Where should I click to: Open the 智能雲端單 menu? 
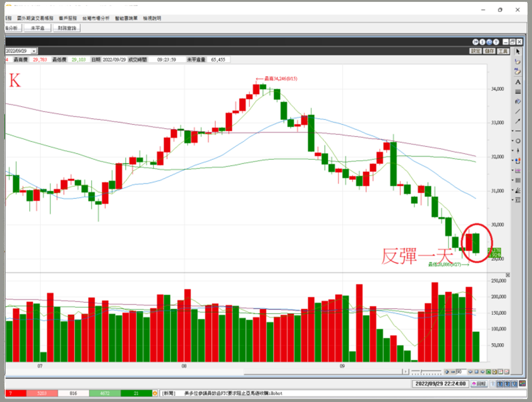pos(126,18)
